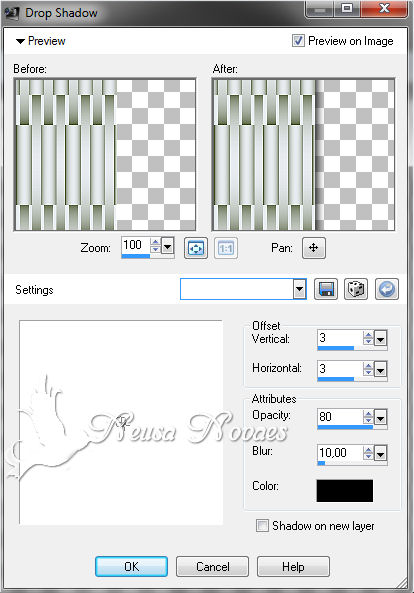Increase the Zoom spinner value

[x=155, y=242]
